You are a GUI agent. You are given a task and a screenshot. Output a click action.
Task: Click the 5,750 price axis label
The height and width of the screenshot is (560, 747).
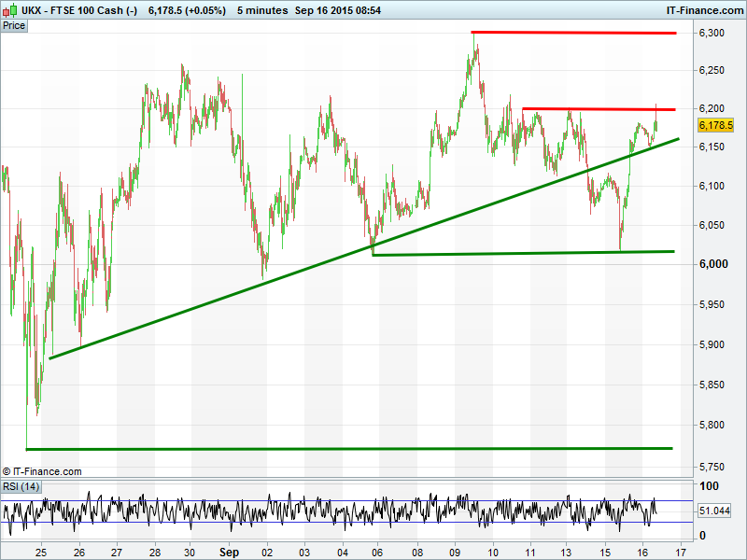pyautogui.click(x=712, y=468)
